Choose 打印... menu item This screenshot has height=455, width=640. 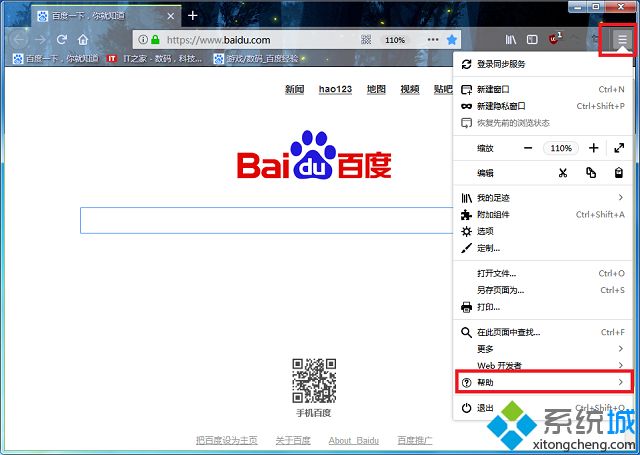pos(543,307)
